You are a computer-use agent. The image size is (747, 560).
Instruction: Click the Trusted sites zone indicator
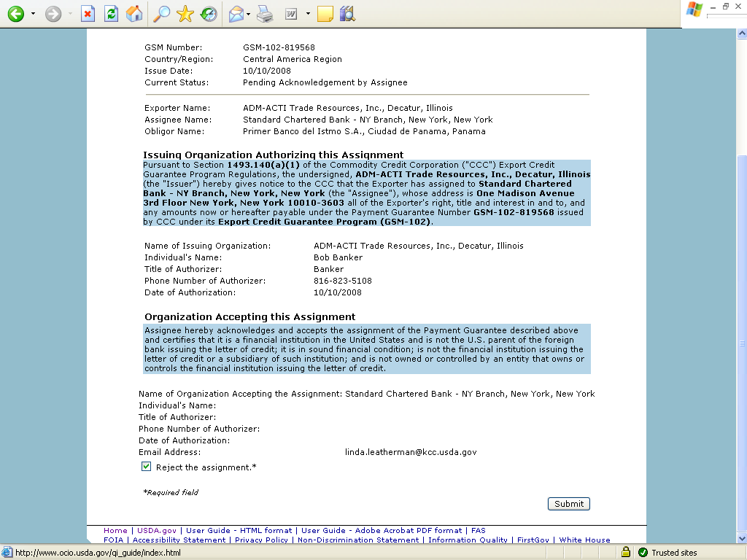[668, 553]
